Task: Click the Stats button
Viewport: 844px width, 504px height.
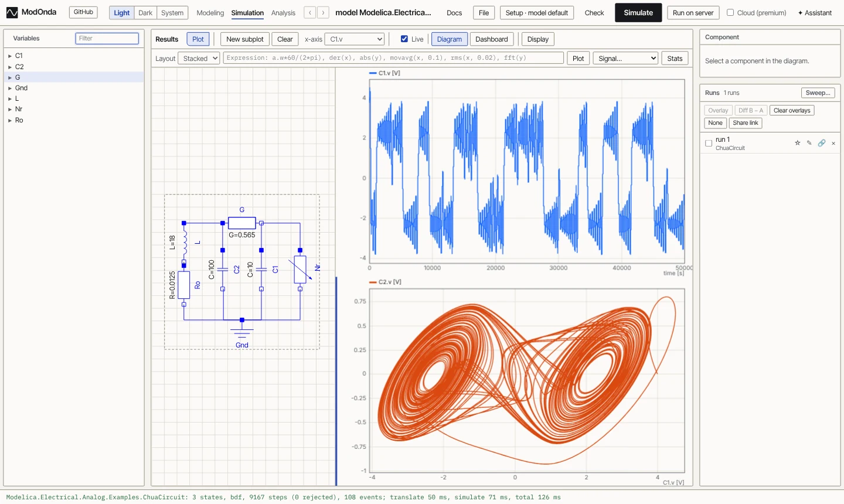Action: click(675, 58)
